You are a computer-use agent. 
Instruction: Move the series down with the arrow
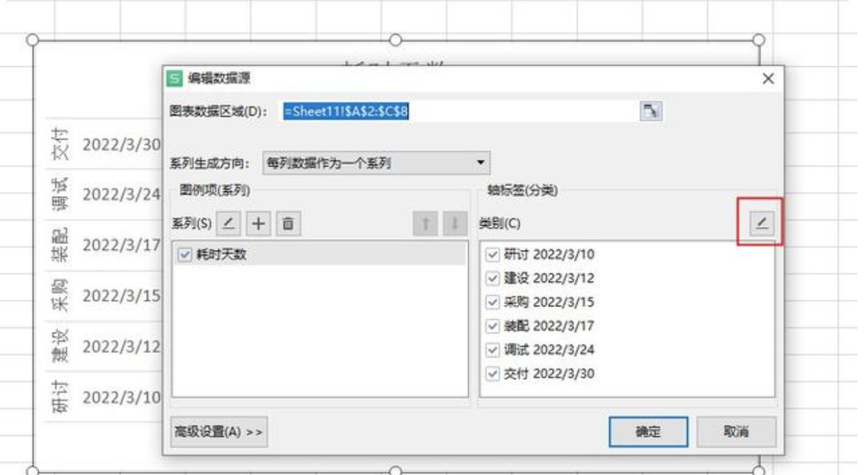coord(454,224)
